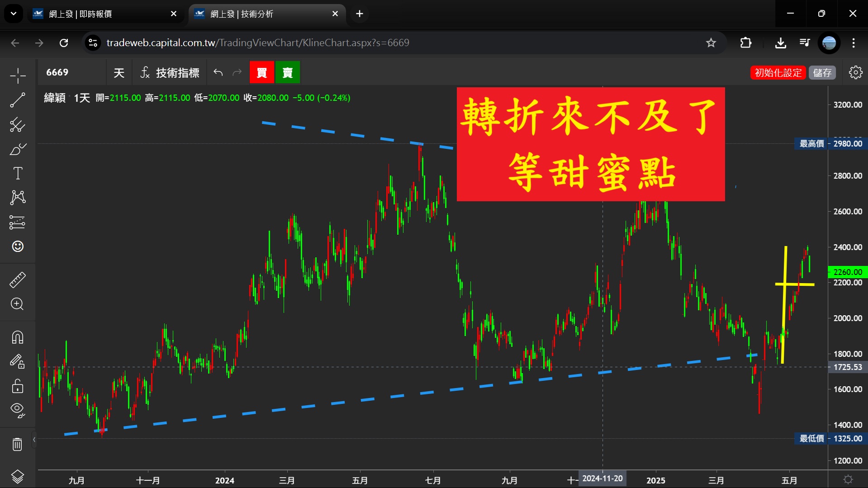Open the chart patterns tool
The width and height of the screenshot is (868, 488).
[x=18, y=198]
